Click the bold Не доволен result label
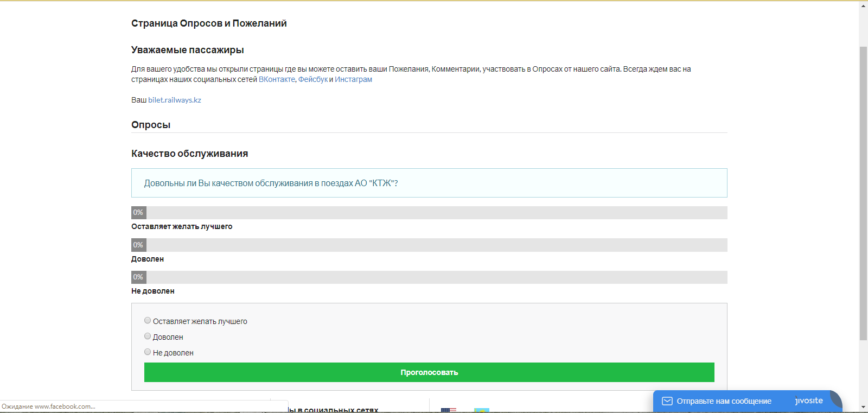868x413 pixels. (153, 291)
